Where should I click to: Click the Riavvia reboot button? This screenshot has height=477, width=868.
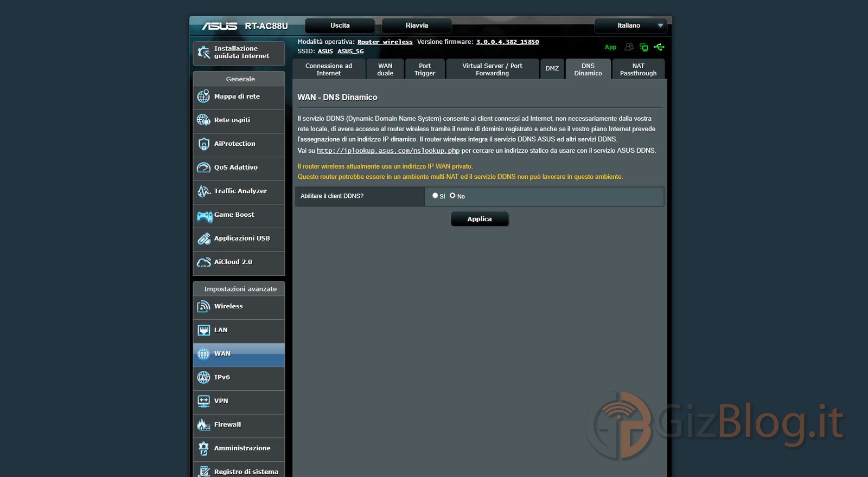pyautogui.click(x=417, y=25)
